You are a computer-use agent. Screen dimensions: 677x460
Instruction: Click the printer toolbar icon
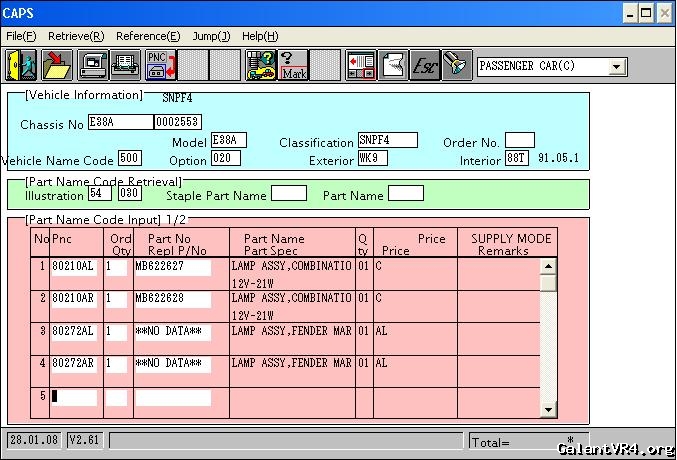[125, 65]
